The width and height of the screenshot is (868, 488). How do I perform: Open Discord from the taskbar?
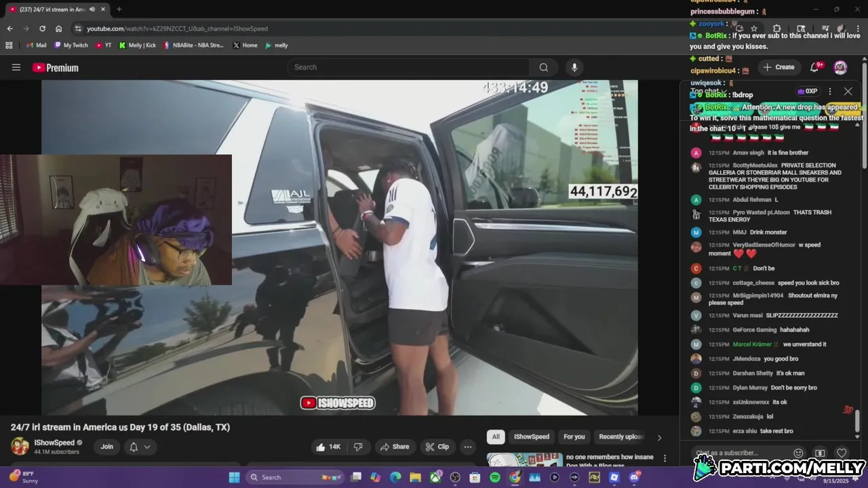[x=634, y=477]
